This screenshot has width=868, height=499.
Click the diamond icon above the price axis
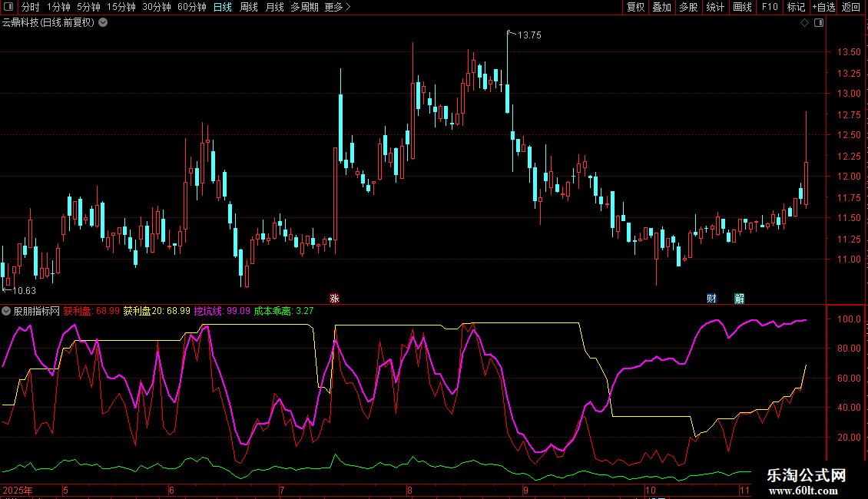[804, 23]
